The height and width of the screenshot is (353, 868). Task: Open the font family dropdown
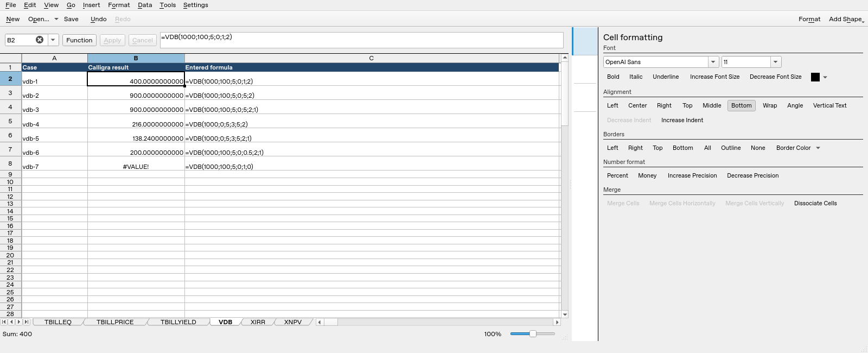713,62
